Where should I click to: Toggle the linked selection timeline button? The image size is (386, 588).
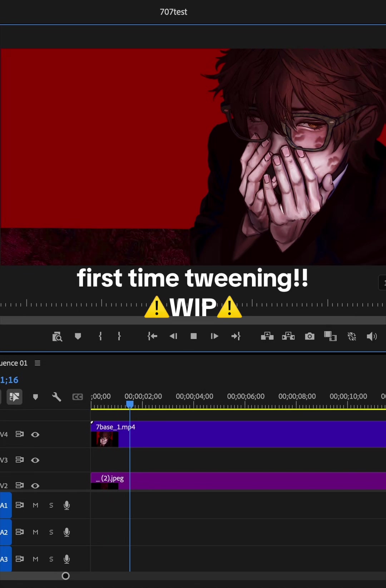(x=14, y=397)
